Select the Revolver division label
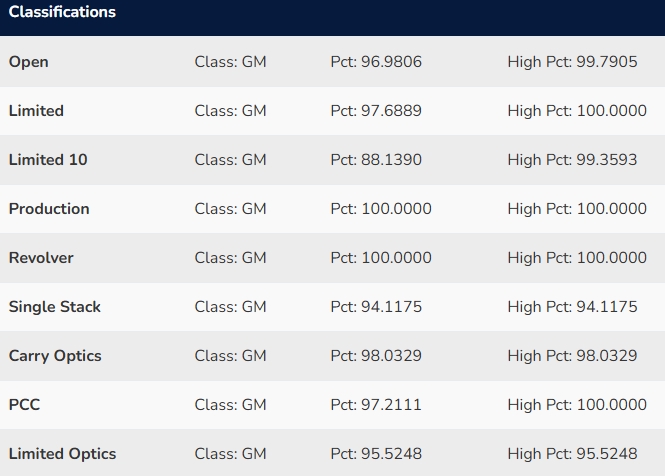 click(41, 258)
